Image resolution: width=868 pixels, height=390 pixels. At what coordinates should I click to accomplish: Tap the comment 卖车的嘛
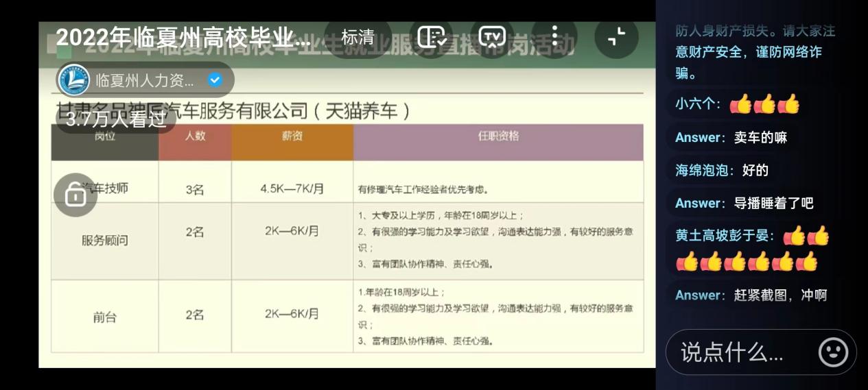760,137
